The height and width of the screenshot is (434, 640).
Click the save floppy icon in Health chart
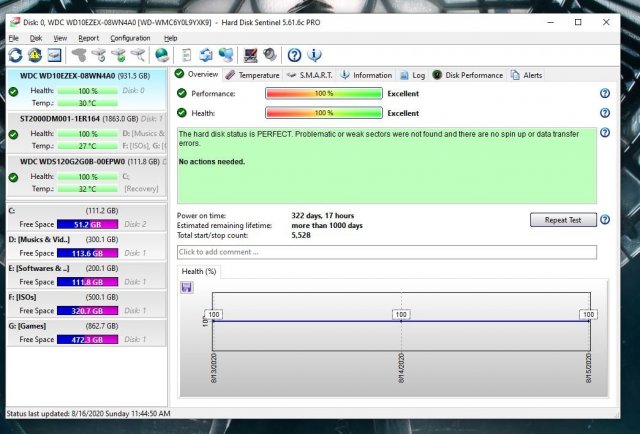point(187,288)
